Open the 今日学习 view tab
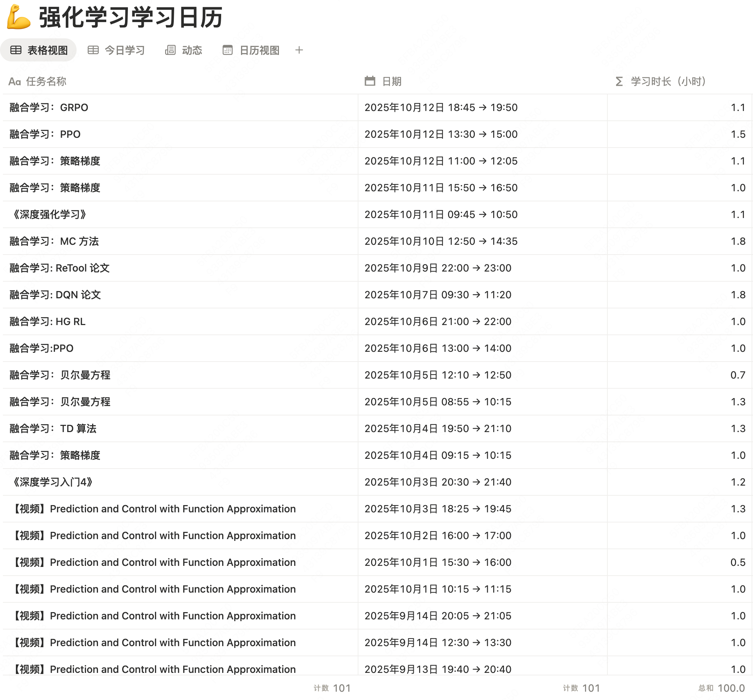 116,50
